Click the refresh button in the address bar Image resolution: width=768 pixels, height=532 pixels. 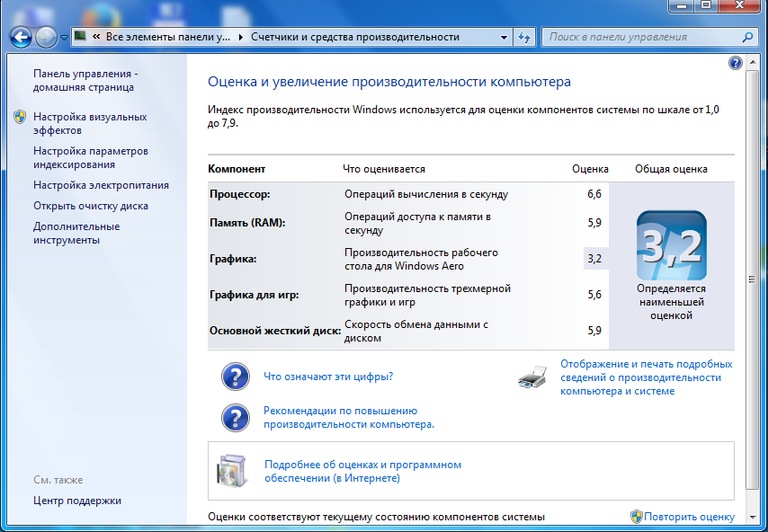(525, 37)
